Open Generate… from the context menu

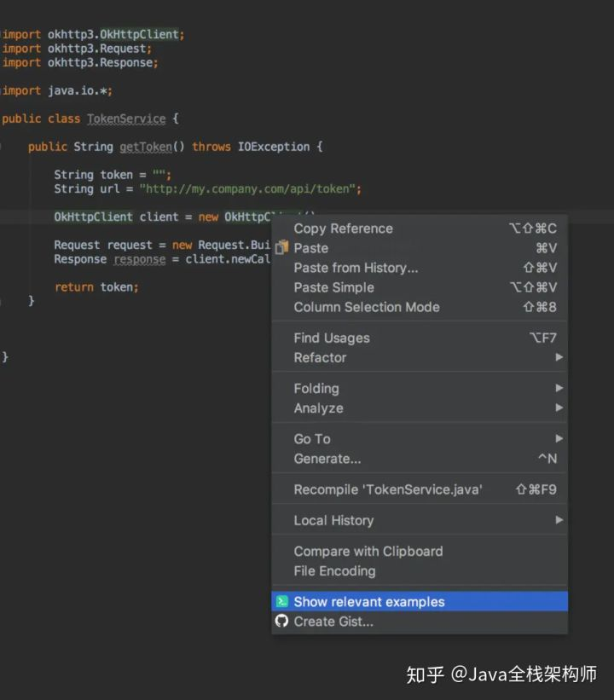pos(420,459)
